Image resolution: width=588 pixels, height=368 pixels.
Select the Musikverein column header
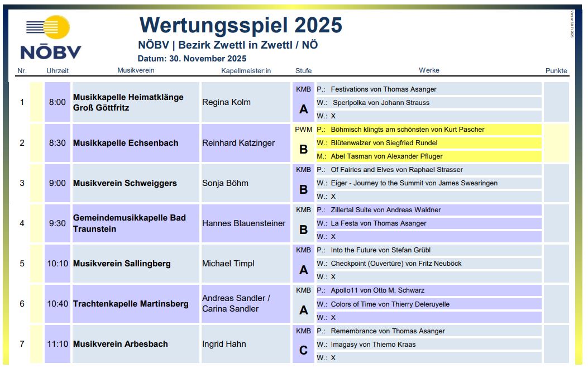tap(136, 70)
